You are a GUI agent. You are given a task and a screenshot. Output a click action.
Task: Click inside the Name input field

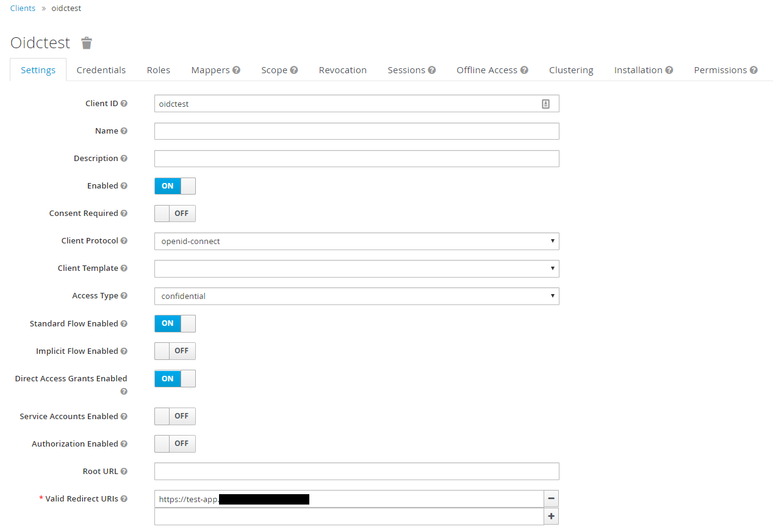[356, 131]
